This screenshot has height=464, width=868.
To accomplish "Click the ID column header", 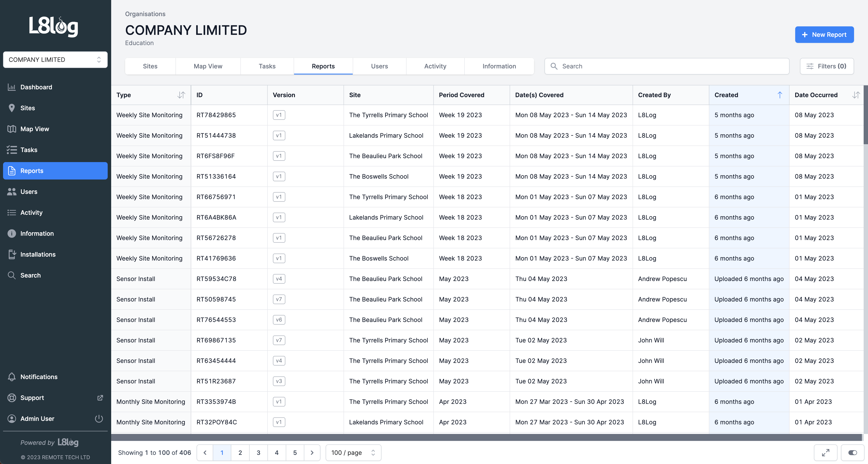I will (x=229, y=95).
